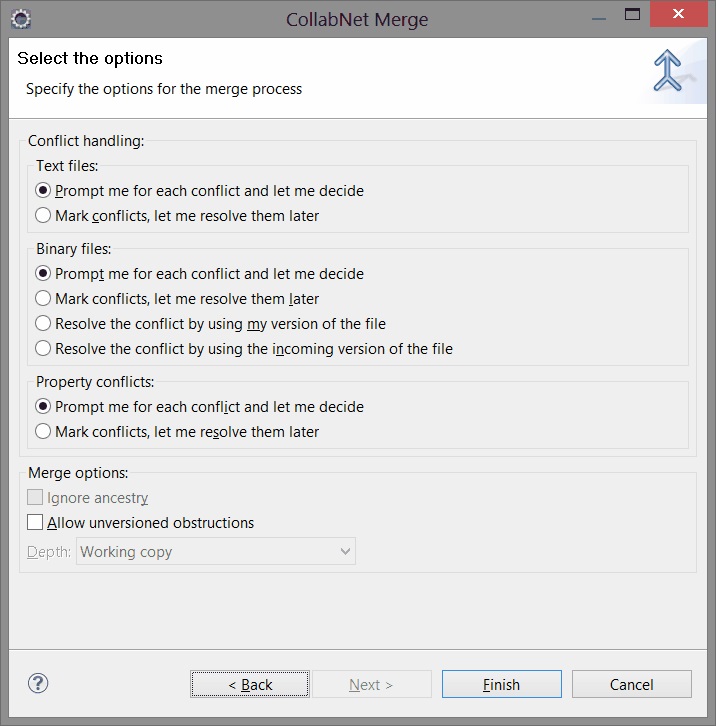Select resolve conflict using incoming version

click(x=43, y=349)
